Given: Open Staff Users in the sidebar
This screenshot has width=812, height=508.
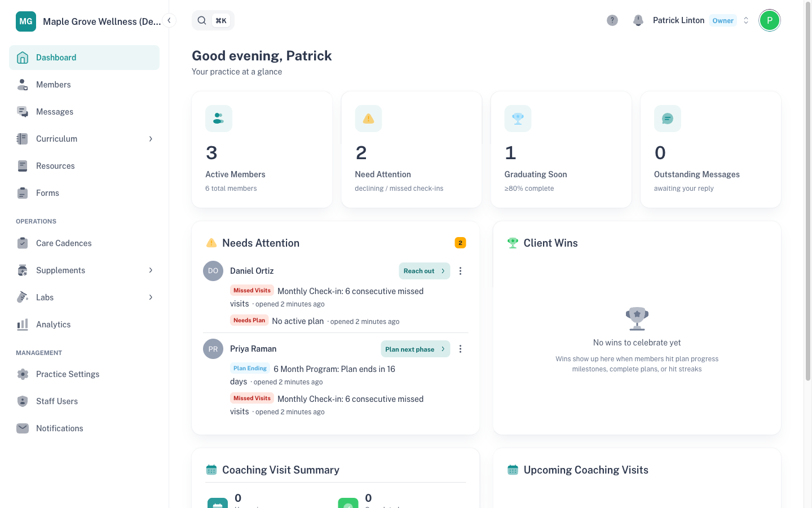Looking at the screenshot, I should (x=84, y=401).
